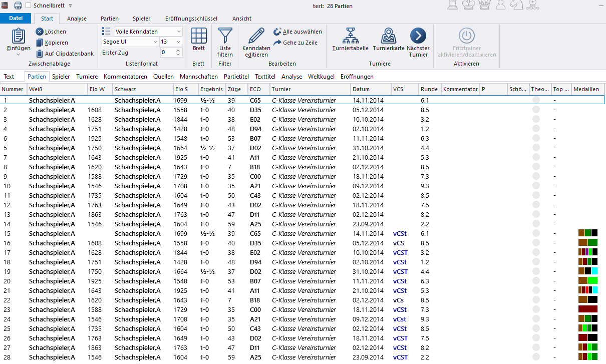Click the Löschen delete icon

point(40,32)
